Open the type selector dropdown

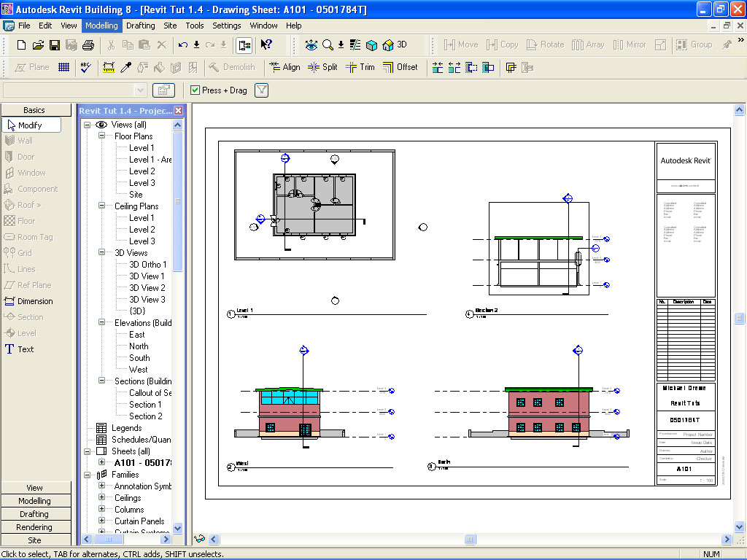pyautogui.click(x=140, y=90)
